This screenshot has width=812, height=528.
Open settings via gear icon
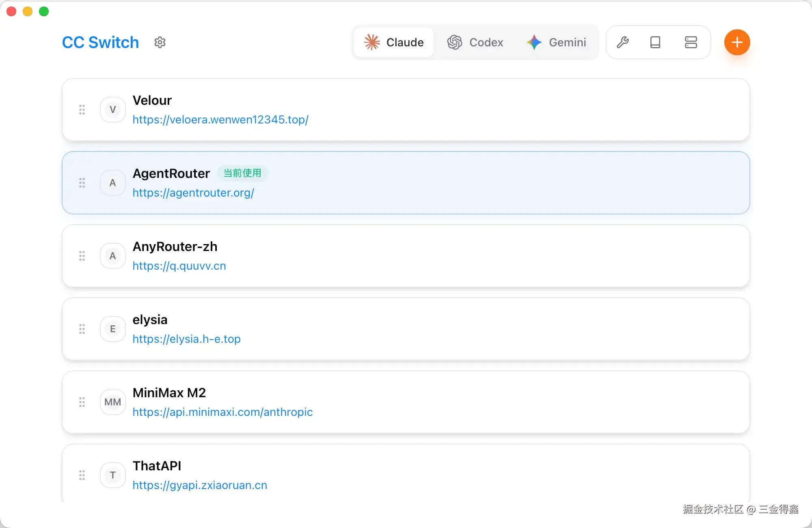pos(160,42)
